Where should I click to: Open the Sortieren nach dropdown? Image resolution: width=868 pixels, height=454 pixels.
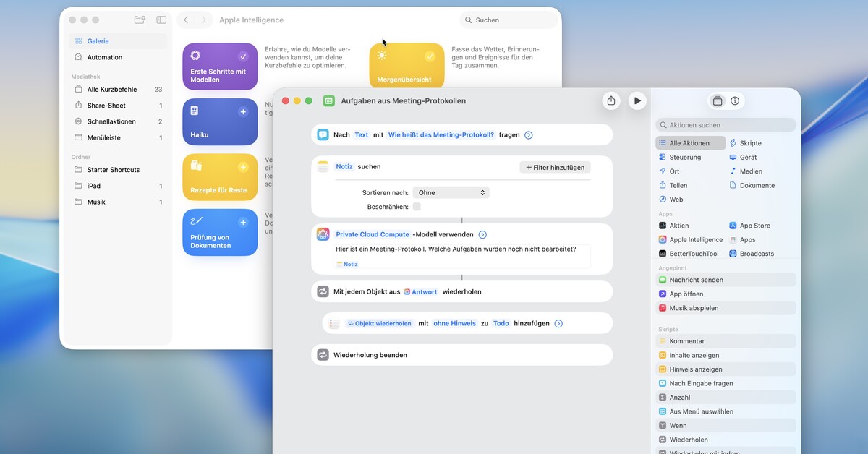coord(451,192)
